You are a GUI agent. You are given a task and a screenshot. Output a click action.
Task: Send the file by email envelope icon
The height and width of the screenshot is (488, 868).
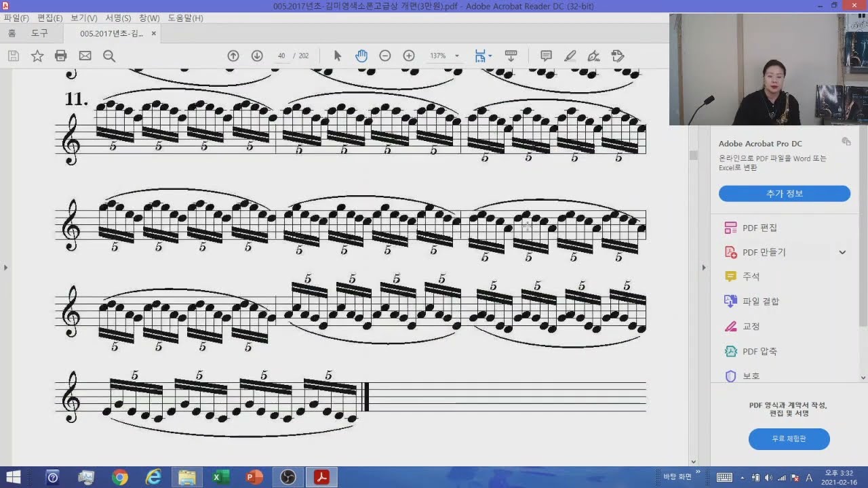85,56
